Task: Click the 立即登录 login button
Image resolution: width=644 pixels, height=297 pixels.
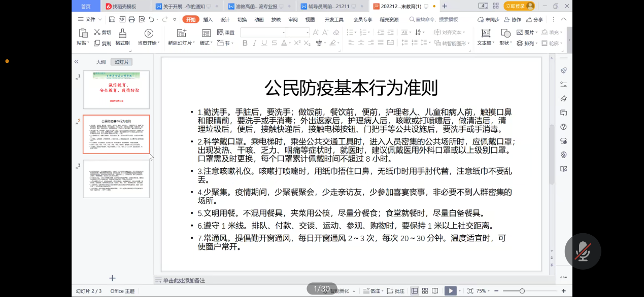Action: pyautogui.click(x=519, y=6)
